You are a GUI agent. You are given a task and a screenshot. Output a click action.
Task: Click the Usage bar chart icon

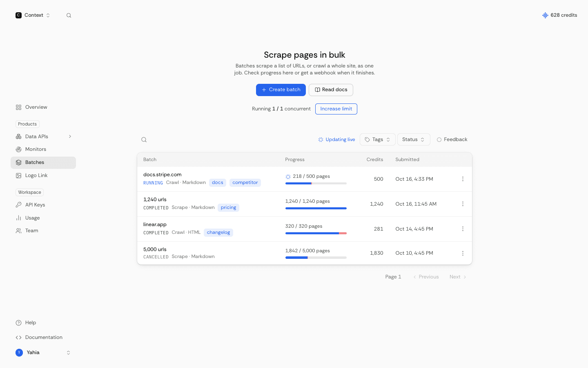pos(19,218)
